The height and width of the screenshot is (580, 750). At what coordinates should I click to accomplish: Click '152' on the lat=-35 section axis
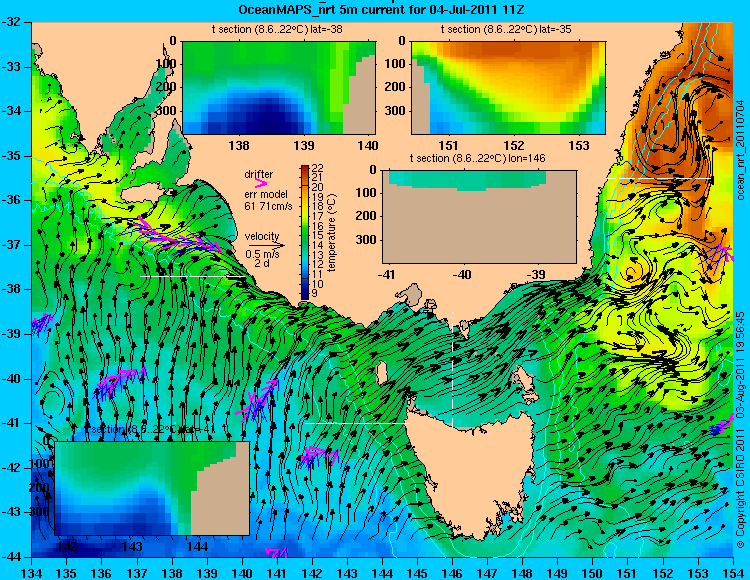click(514, 145)
